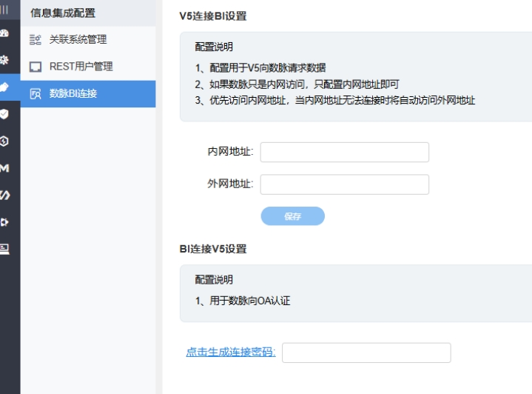532x394 pixels.
Task: Open the gear settings icon in dark sidebar
Action: [4, 60]
